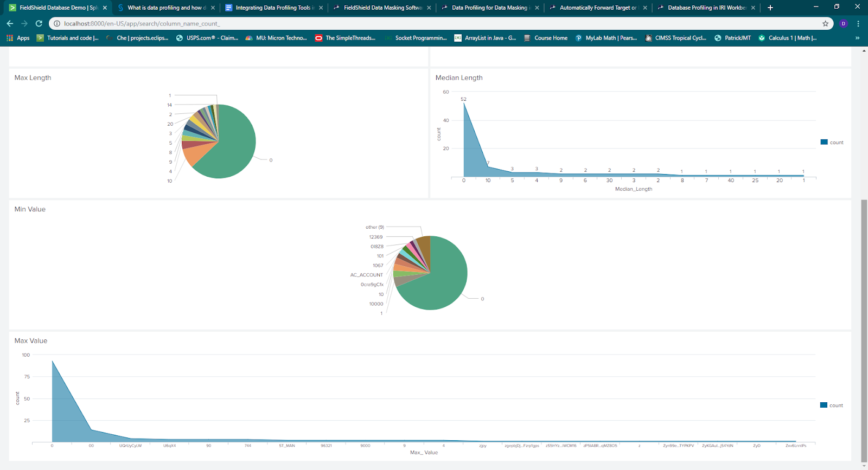Open the Chrome profile avatar

844,23
